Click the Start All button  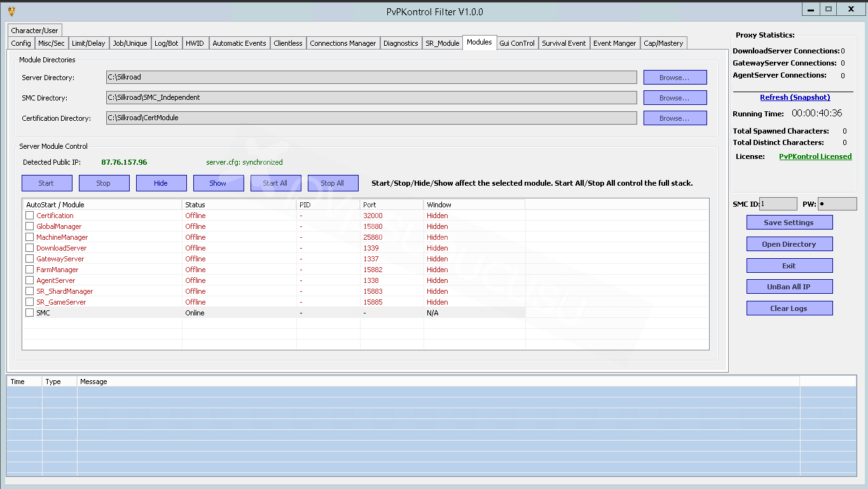click(275, 183)
